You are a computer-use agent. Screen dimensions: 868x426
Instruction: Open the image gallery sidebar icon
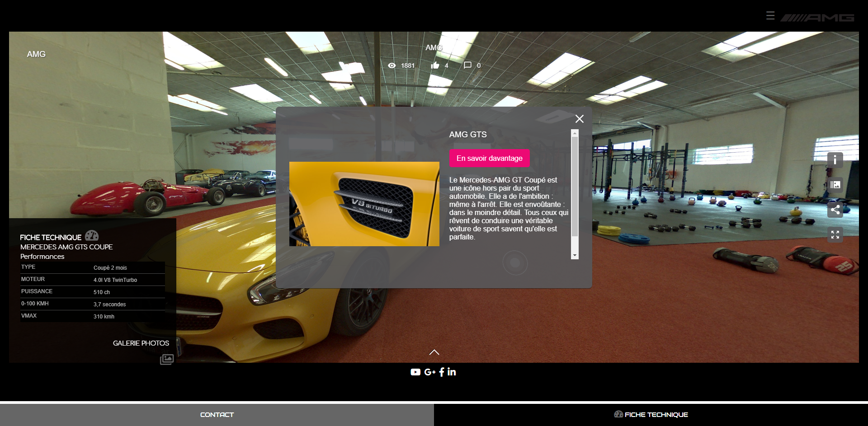(x=835, y=185)
